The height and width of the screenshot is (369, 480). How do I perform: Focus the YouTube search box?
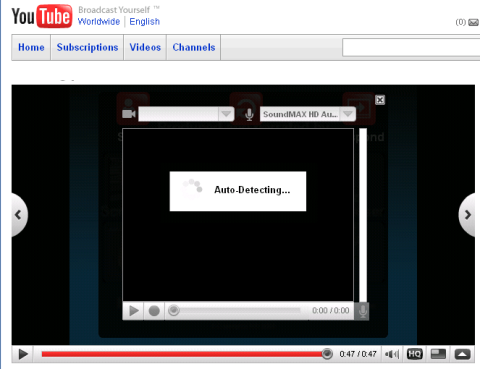[411, 48]
